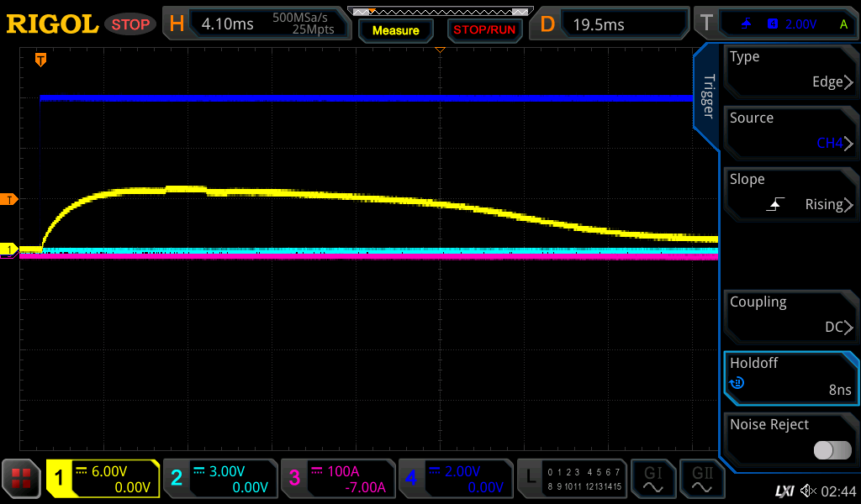
Task: Click the G II waveform generator icon
Action: click(x=702, y=479)
